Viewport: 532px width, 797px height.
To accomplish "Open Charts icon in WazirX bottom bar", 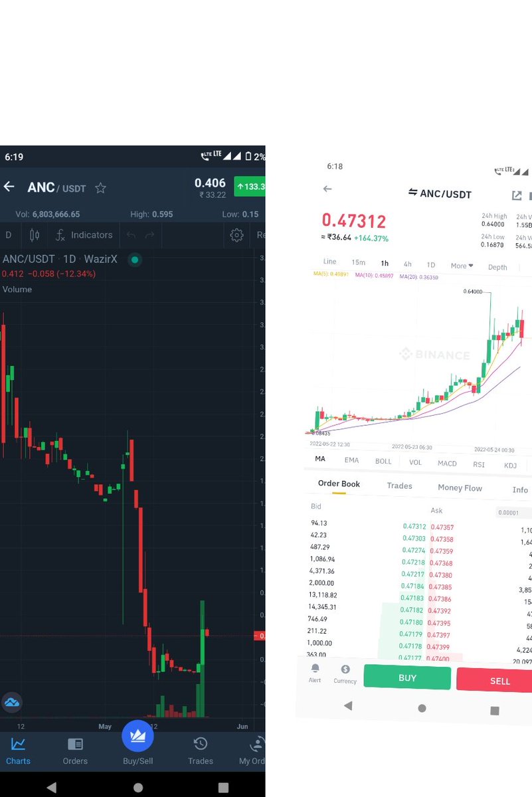I will click(18, 745).
